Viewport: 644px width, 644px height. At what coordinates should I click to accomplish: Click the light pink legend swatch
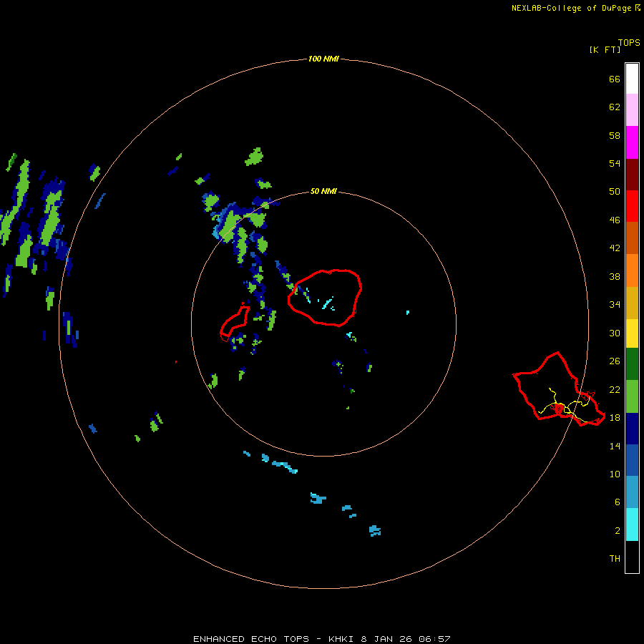pyautogui.click(x=632, y=109)
